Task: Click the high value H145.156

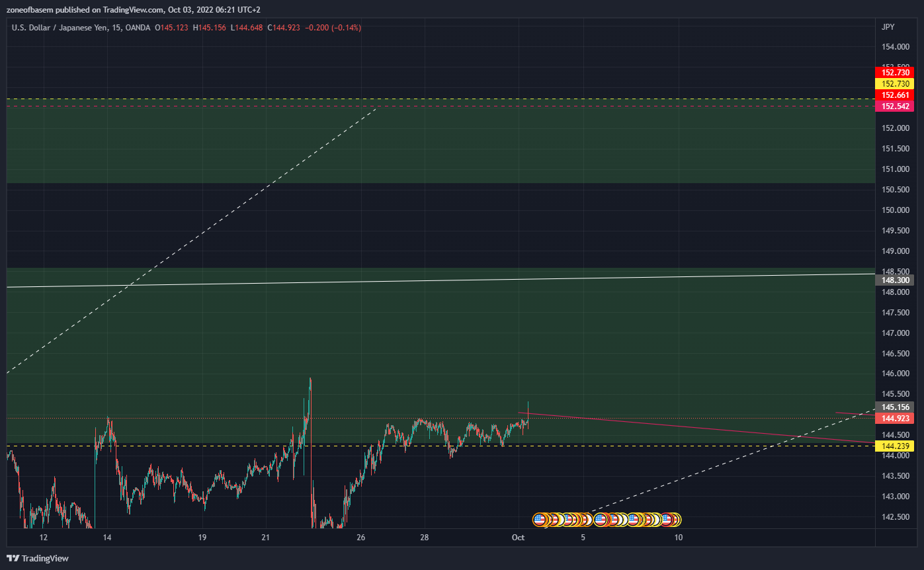Action: (x=210, y=27)
